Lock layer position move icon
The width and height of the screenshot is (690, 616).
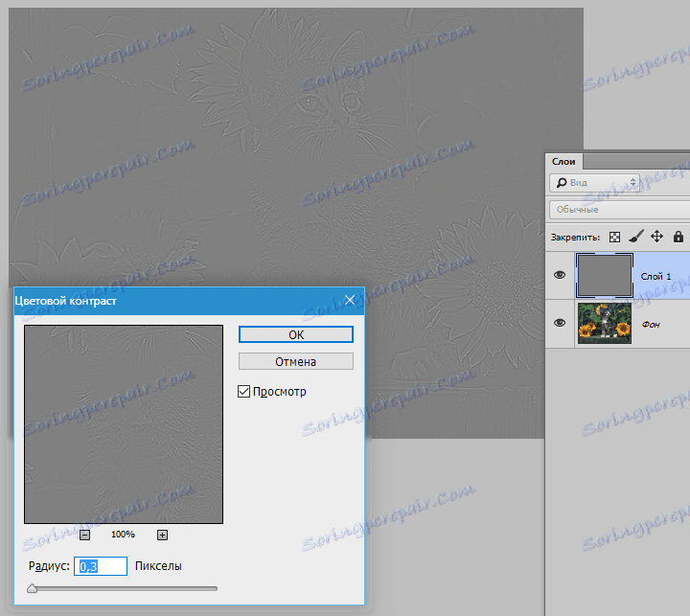pyautogui.click(x=657, y=237)
